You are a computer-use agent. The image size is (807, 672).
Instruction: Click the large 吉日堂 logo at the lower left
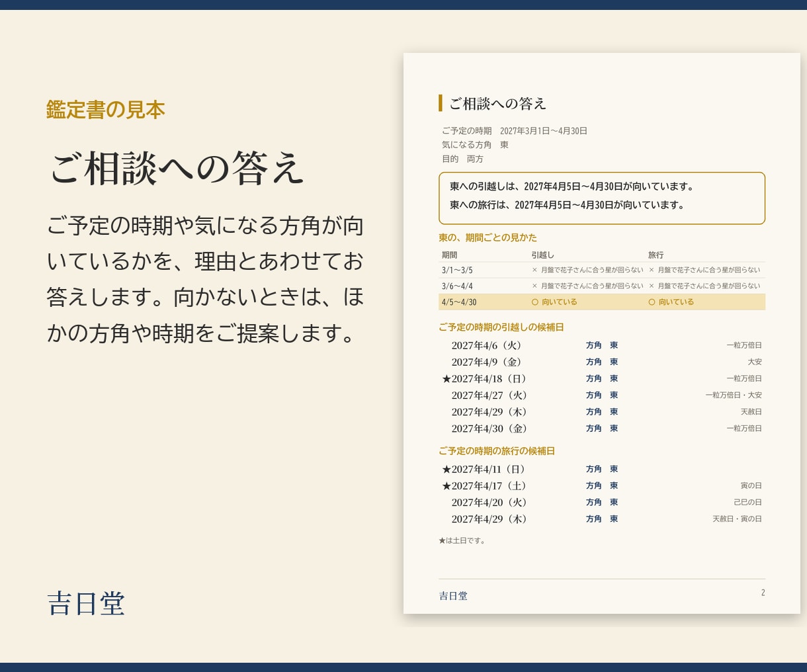(x=86, y=603)
